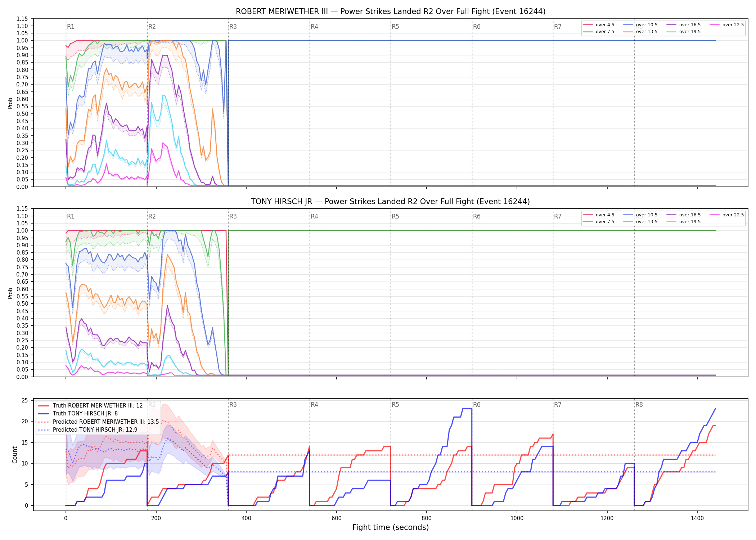The width and height of the screenshot is (756, 540).
Task: Click the "1000" fight time tick label
Action: (517, 518)
